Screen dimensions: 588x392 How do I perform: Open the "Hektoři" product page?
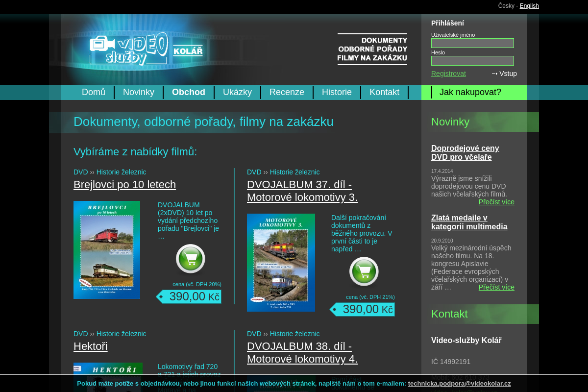[x=90, y=346]
